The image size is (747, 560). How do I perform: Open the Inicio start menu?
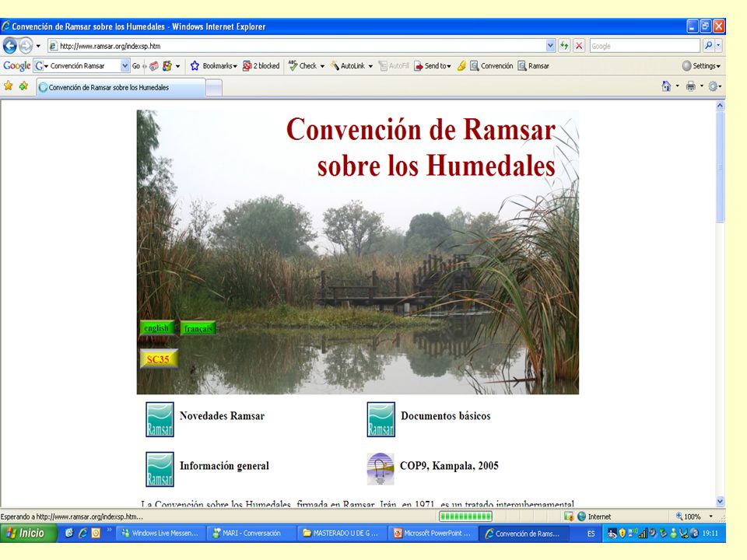pyautogui.click(x=29, y=534)
